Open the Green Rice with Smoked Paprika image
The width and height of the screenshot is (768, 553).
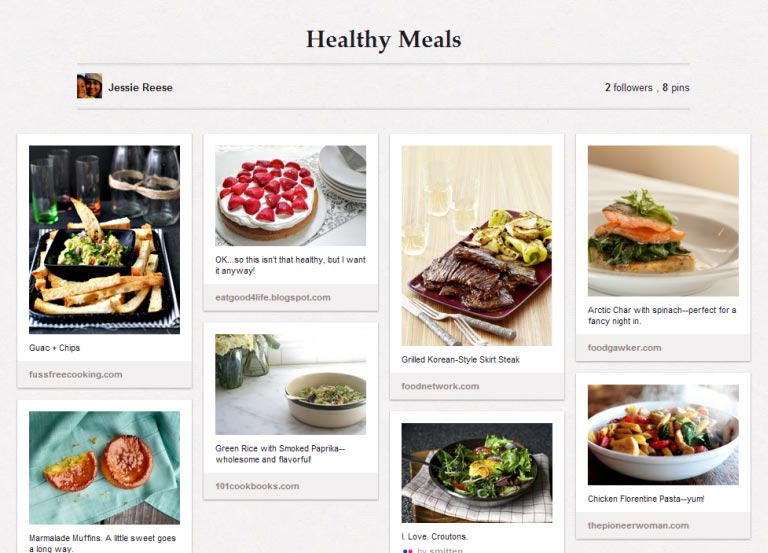(290, 385)
